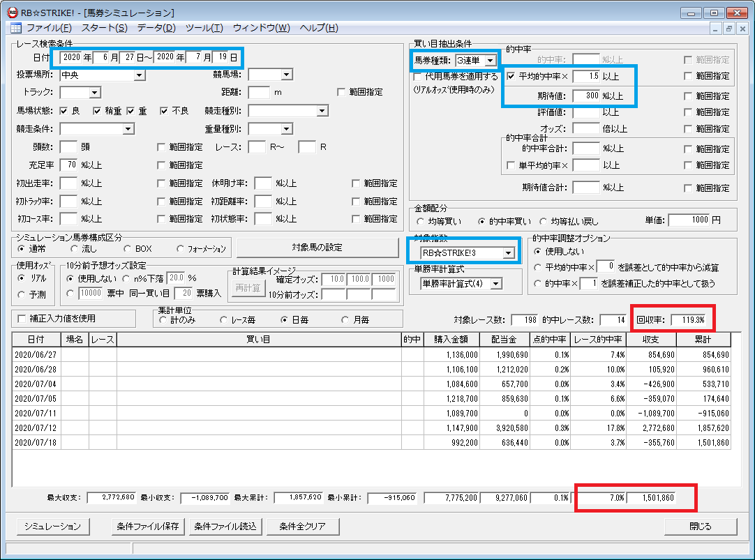
Task: Restore the inner MDI child window
Action: pyautogui.click(x=729, y=29)
